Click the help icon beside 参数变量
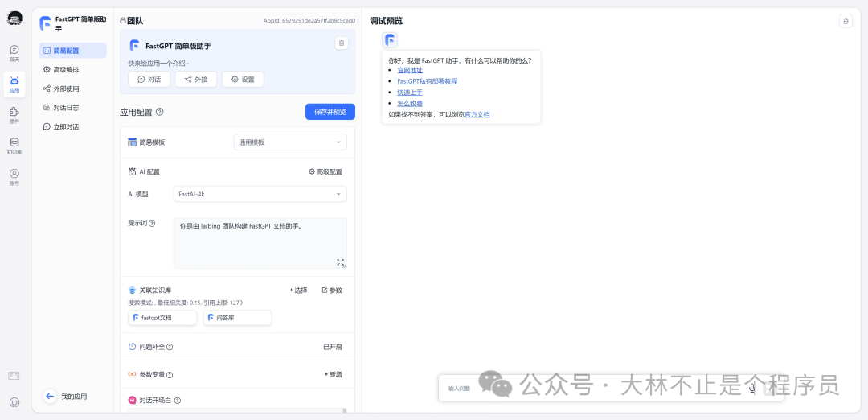The width and height of the screenshot is (868, 420). (170, 375)
